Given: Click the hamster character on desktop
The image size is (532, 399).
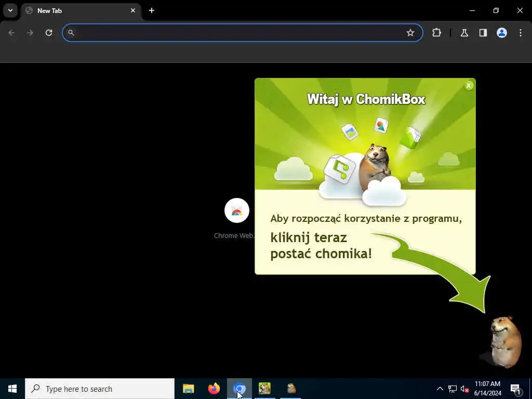Looking at the screenshot, I should click(505, 342).
